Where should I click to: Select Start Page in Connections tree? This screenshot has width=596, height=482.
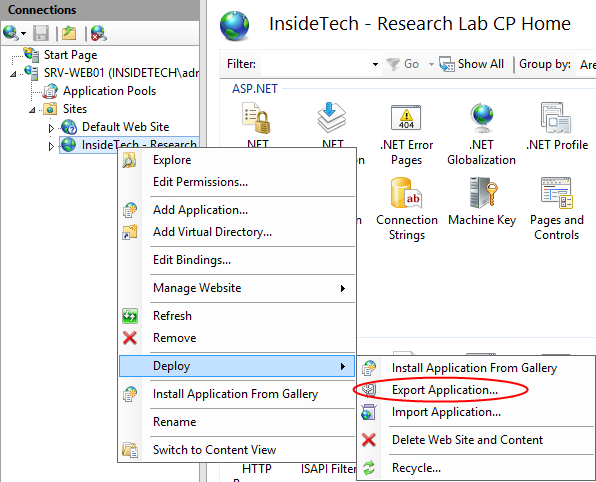70,55
